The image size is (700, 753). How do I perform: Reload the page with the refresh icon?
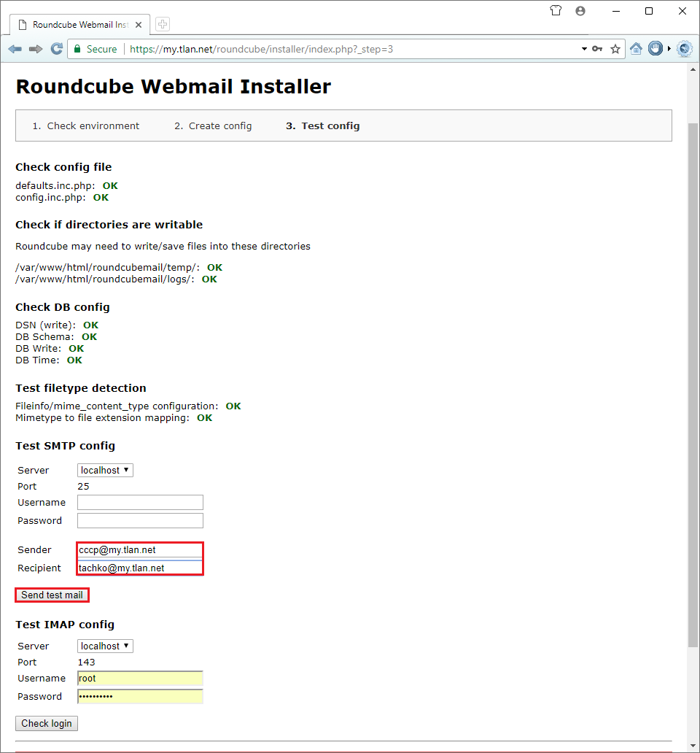pos(57,49)
